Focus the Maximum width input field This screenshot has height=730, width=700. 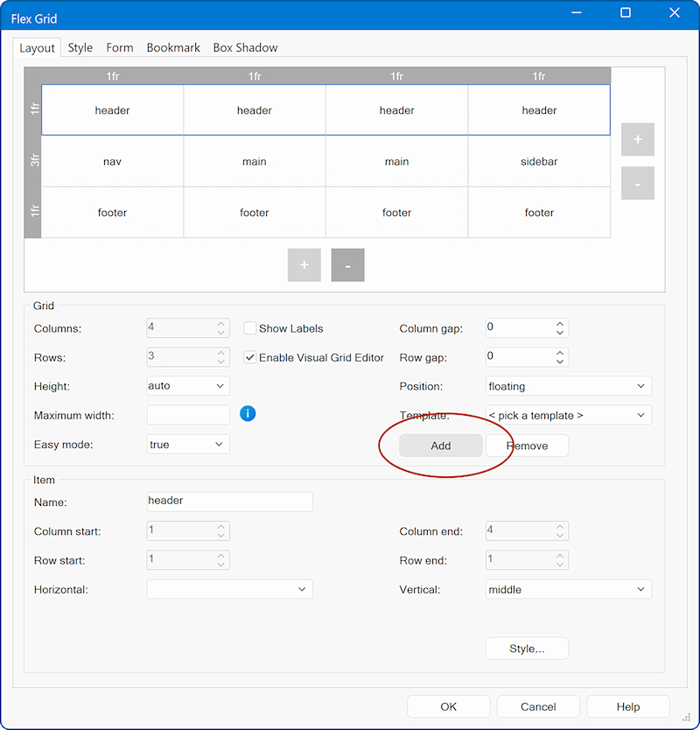tap(188, 415)
